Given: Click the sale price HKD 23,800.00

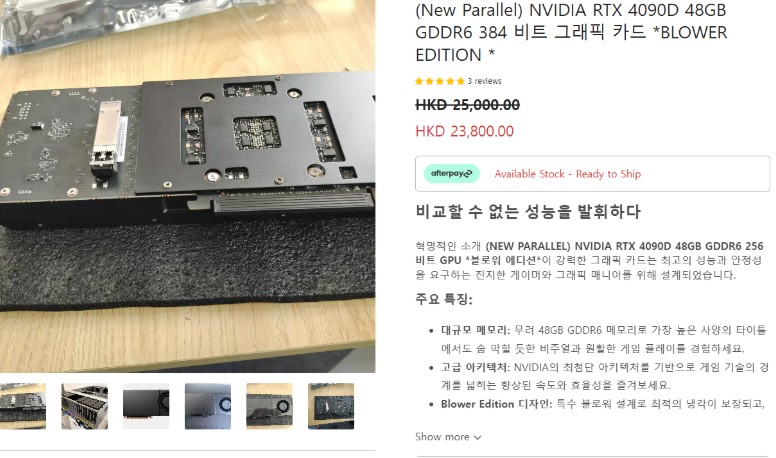Looking at the screenshot, I should click(464, 131).
